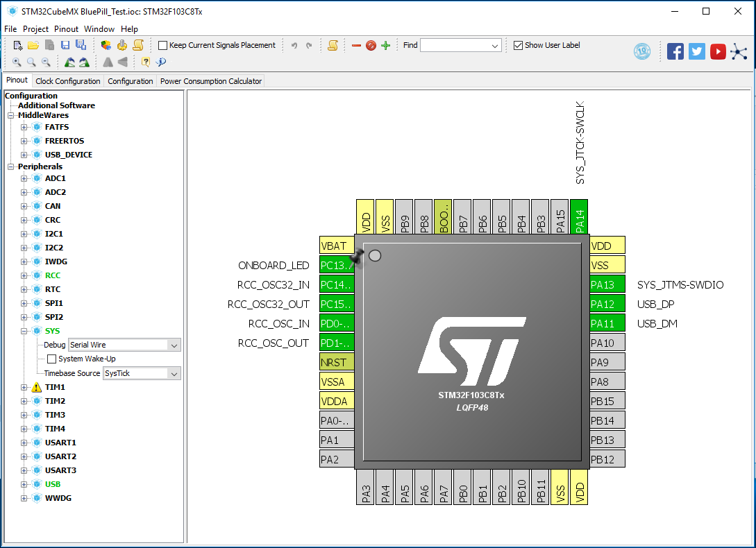
Task: Open the File menu
Action: [x=10, y=29]
